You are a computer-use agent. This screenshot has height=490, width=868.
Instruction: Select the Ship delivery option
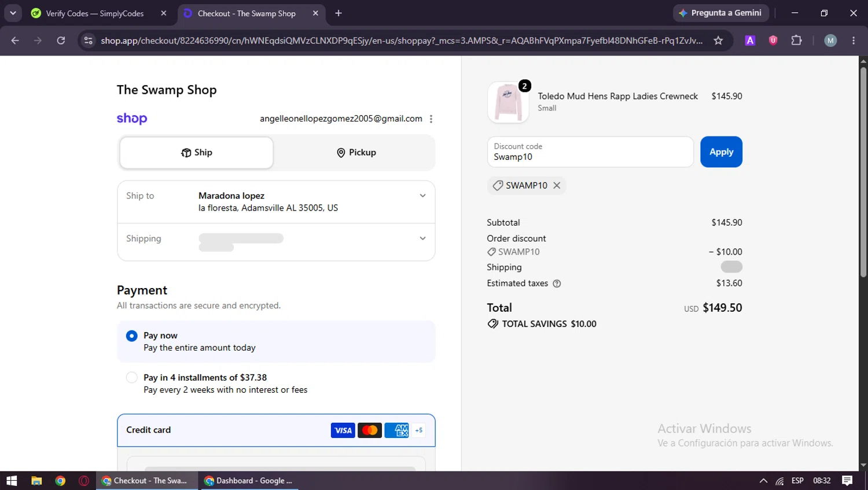click(197, 153)
